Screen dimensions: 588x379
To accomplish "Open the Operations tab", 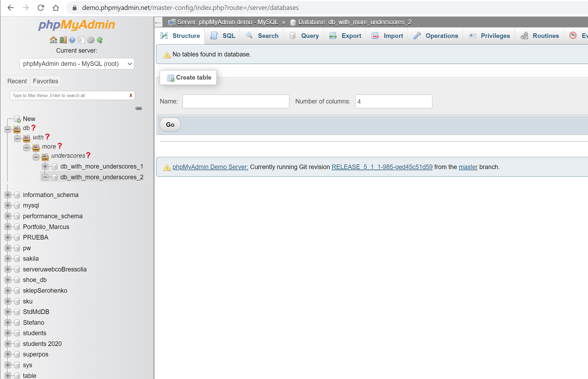I will (435, 35).
